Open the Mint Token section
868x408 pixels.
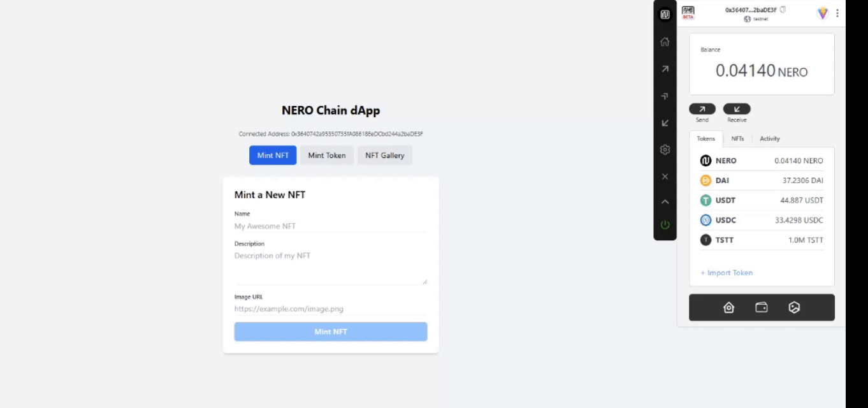(x=327, y=155)
